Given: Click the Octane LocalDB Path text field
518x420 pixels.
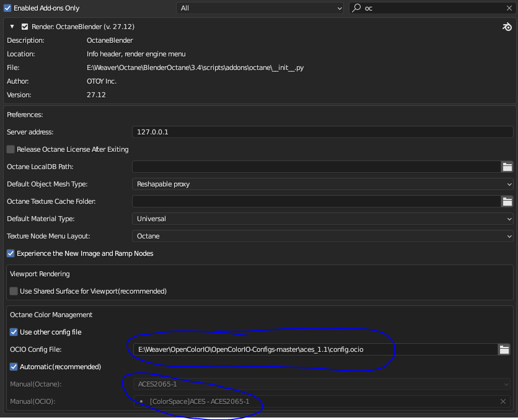Looking at the screenshot, I should 317,167.
